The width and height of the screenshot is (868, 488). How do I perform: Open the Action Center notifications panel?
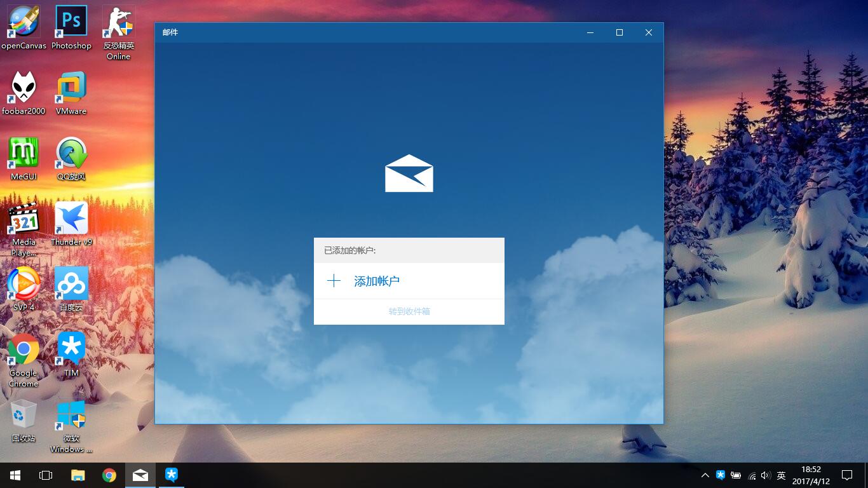[847, 475]
